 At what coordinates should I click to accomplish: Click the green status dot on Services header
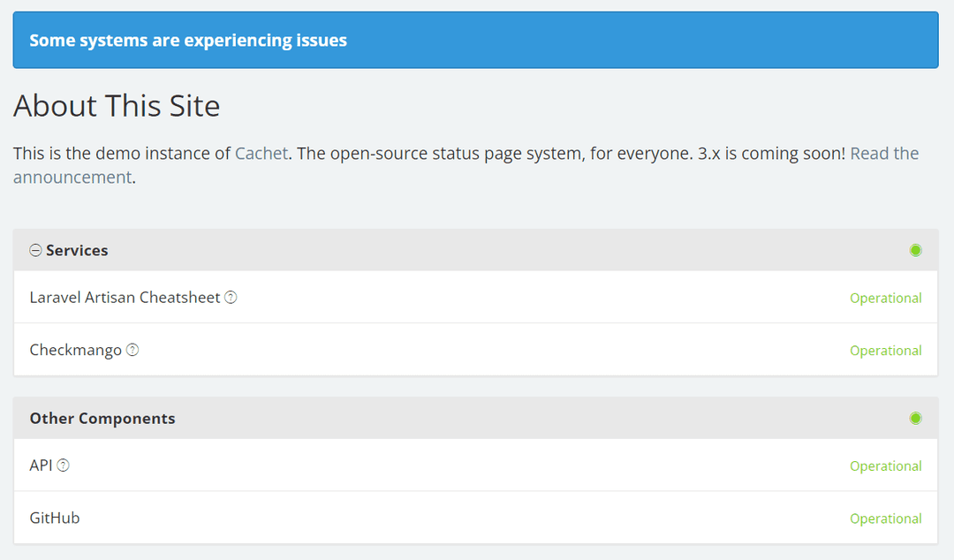point(916,250)
